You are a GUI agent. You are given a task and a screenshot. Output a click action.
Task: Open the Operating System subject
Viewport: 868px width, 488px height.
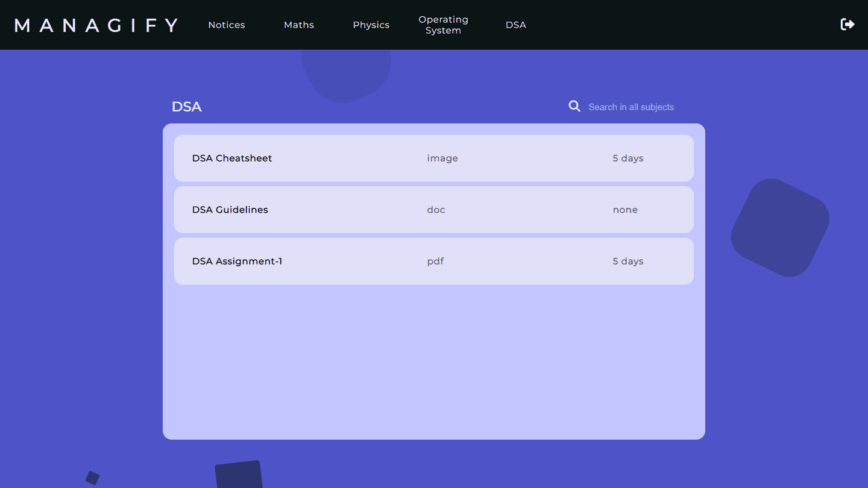click(444, 25)
